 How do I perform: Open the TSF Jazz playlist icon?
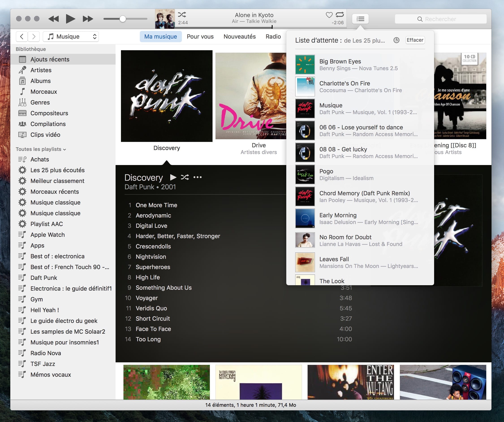coord(22,364)
